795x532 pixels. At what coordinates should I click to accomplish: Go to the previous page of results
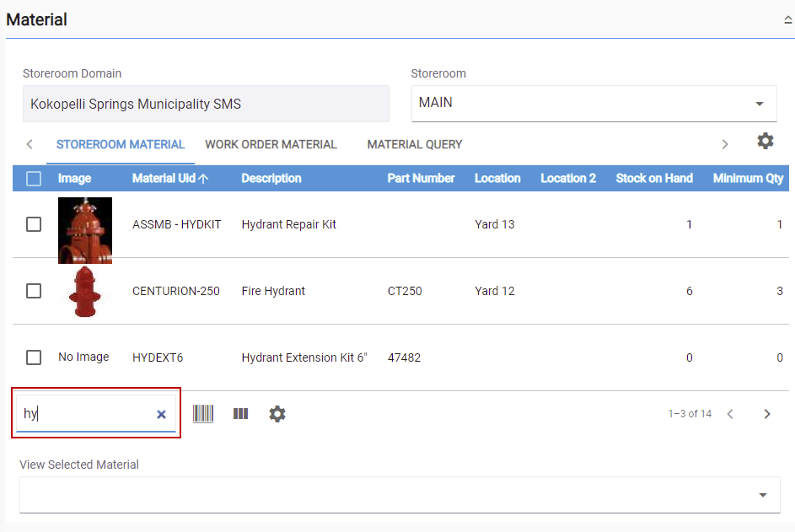click(x=730, y=414)
